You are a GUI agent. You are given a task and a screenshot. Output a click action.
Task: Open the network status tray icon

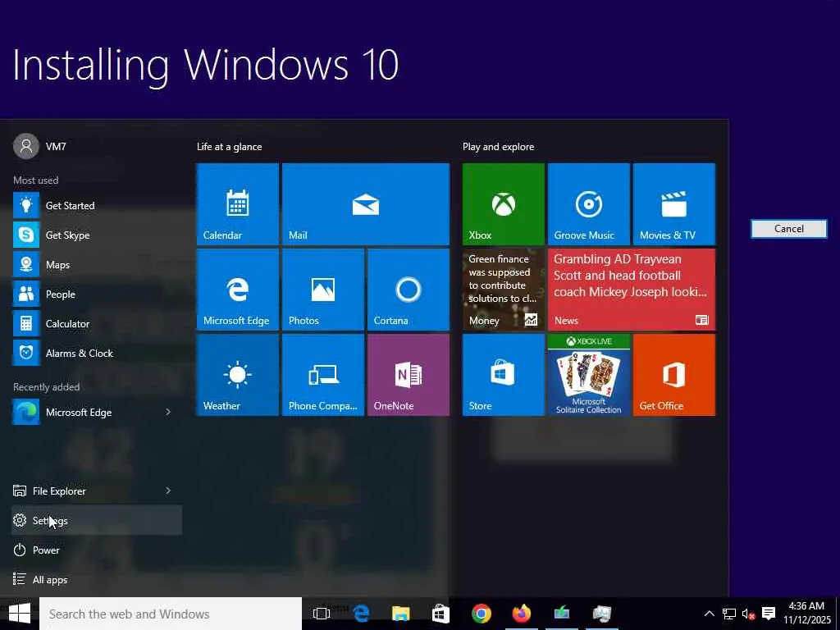(x=728, y=614)
